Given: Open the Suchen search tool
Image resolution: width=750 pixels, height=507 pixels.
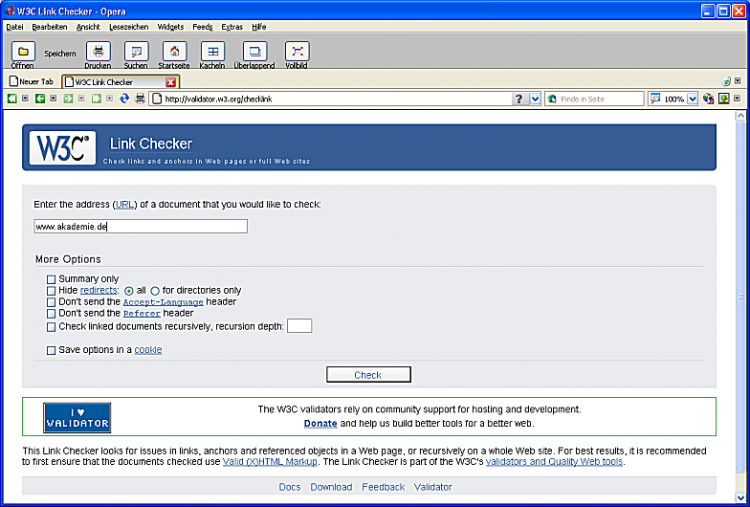Looking at the screenshot, I should pyautogui.click(x=135, y=51).
